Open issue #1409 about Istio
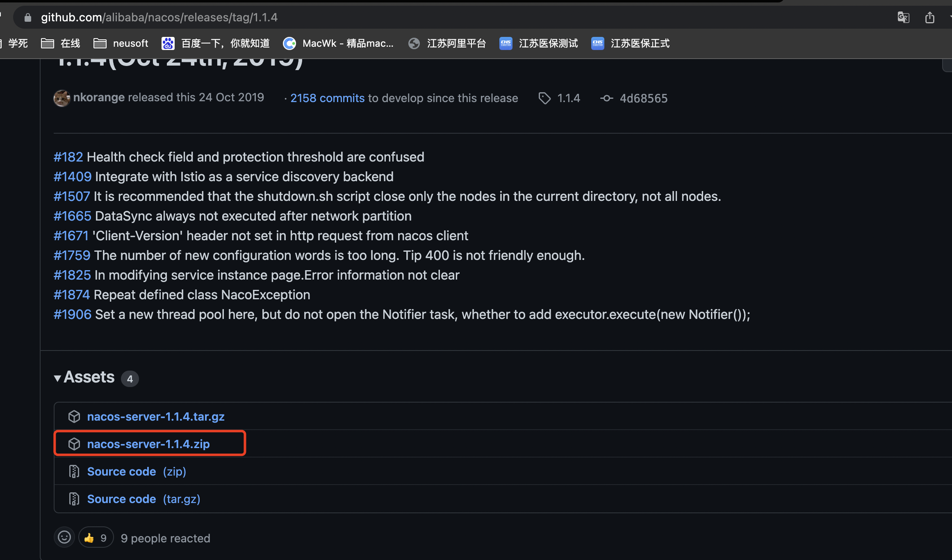Viewport: 952px width, 560px height. pos(73,177)
